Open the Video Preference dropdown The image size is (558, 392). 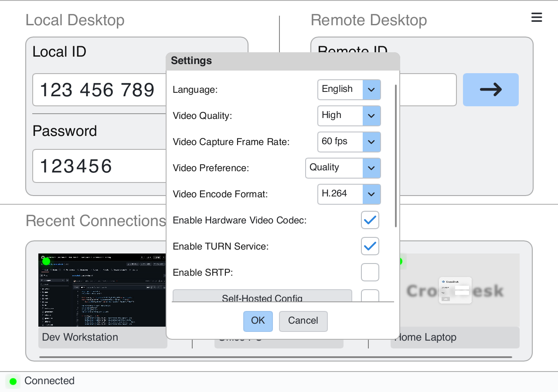pyautogui.click(x=343, y=168)
